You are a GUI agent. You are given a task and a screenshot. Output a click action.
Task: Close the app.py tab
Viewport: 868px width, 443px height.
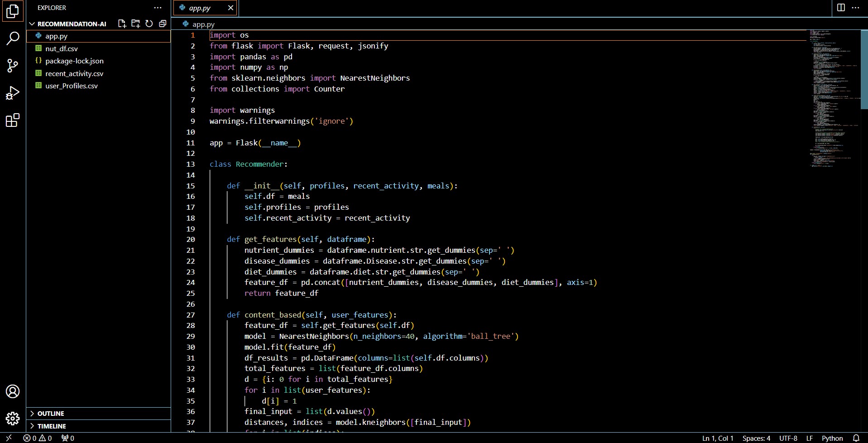click(230, 8)
